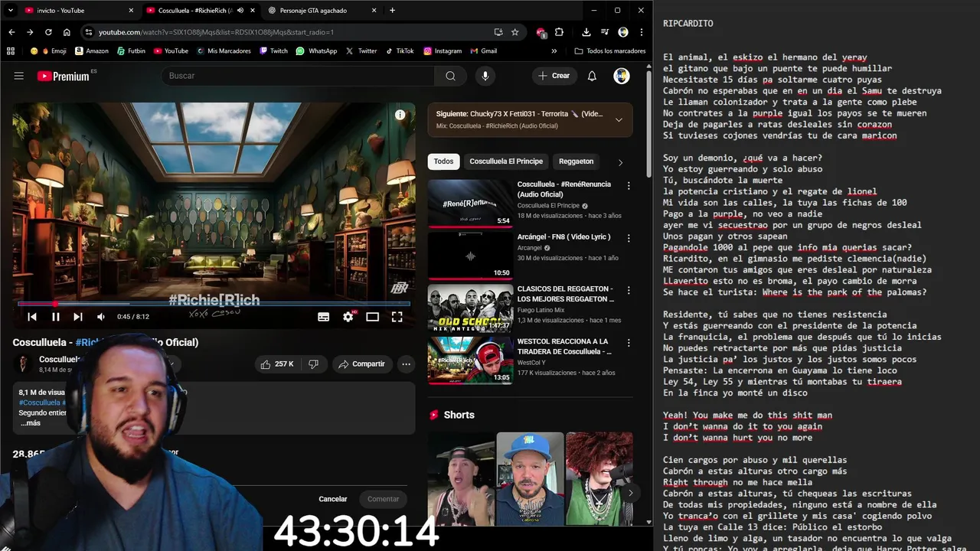The width and height of the screenshot is (980, 551).
Task: Open more actions menu beside Compartir
Action: click(407, 364)
